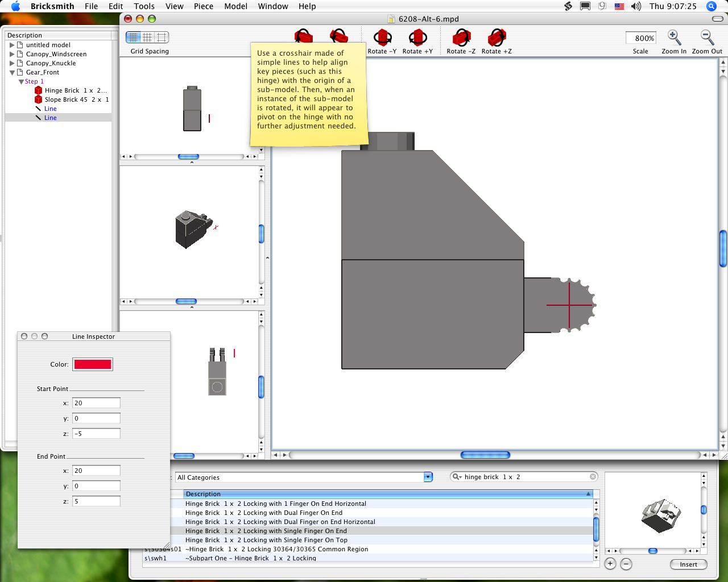Click the round plus button beside Insert

point(610,564)
